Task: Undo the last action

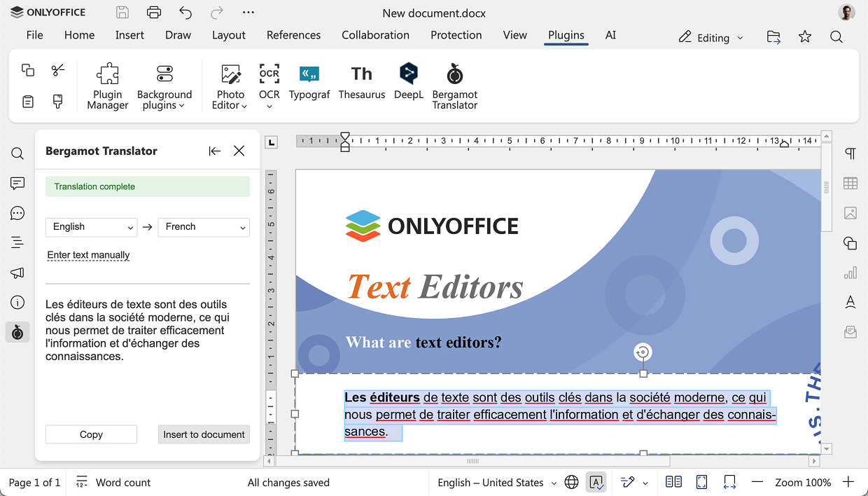Action: (185, 13)
